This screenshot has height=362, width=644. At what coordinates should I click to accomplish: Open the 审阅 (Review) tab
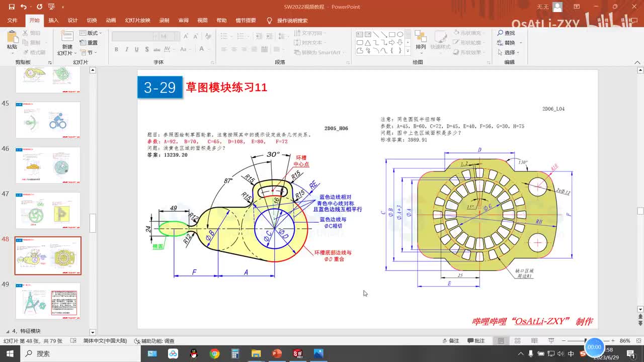183,21
